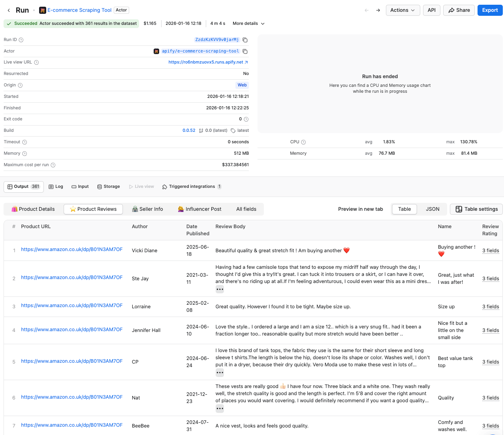Open build 0.52 details
The width and height of the screenshot is (504, 435).
click(x=189, y=130)
